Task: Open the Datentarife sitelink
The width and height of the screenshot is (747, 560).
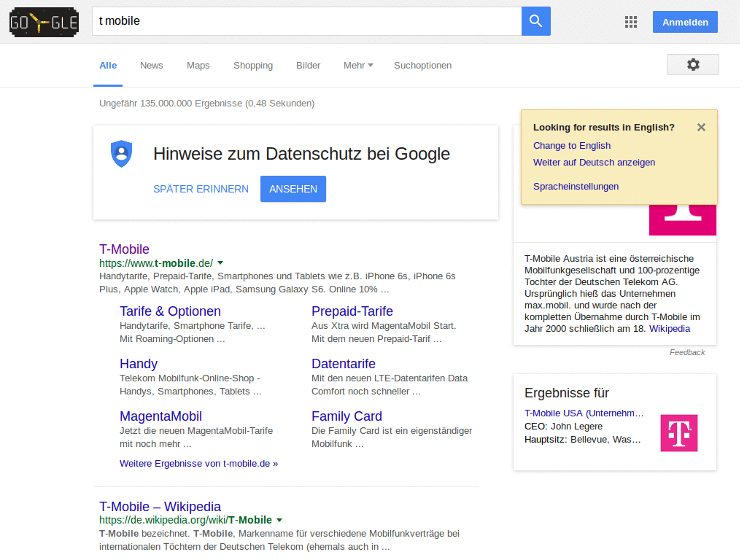Action: (344, 364)
